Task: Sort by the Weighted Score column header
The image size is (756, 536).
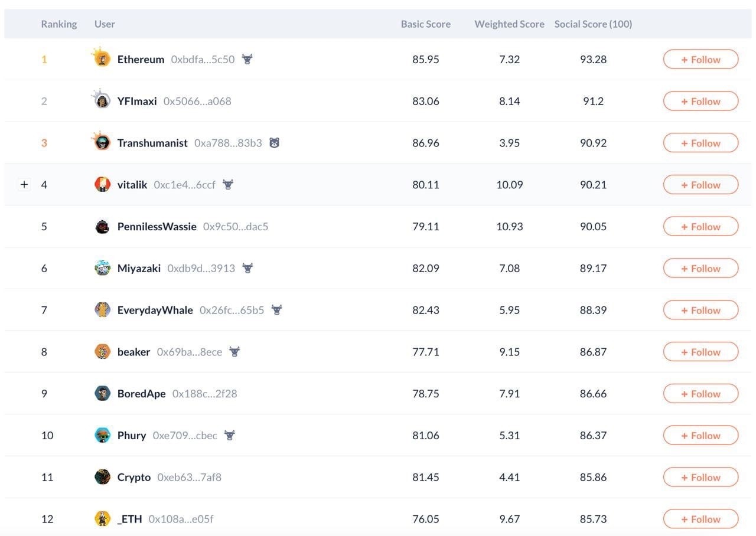Action: coord(509,24)
